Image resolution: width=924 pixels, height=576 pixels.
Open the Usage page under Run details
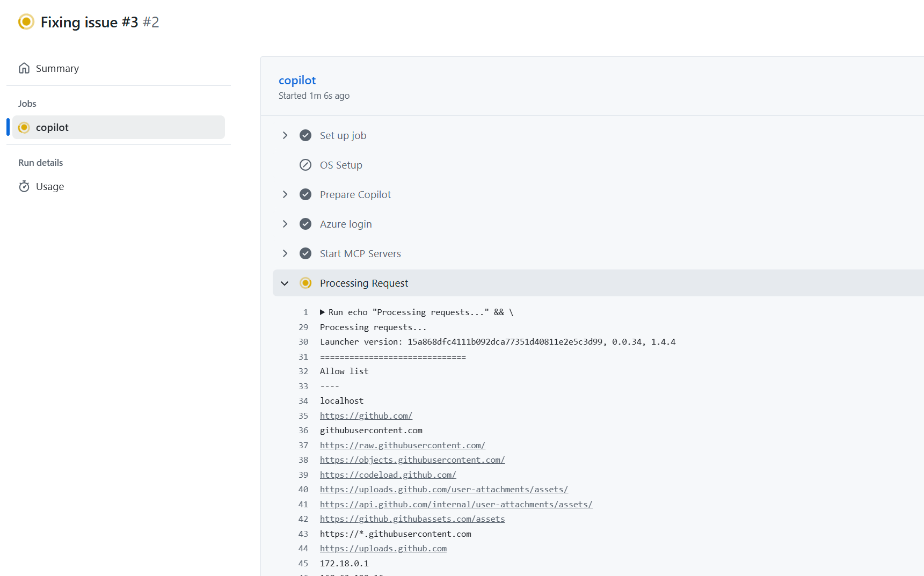50,186
